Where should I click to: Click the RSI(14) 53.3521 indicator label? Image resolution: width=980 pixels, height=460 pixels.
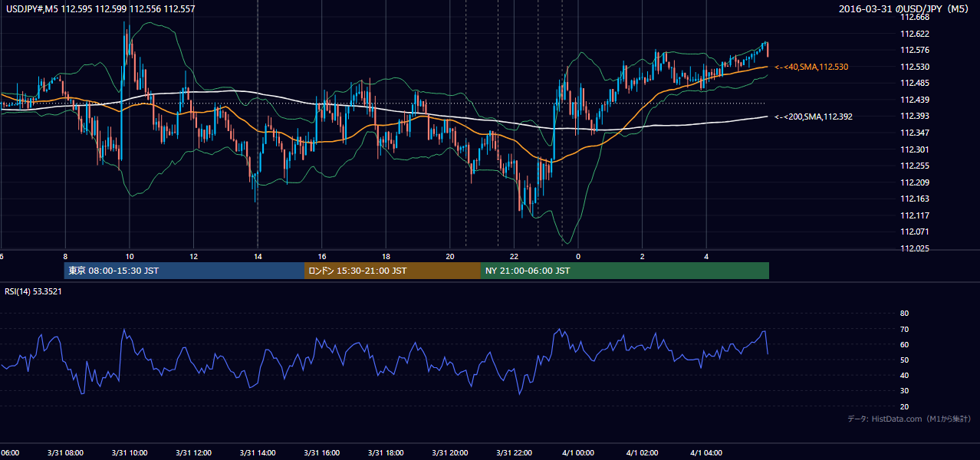pyautogui.click(x=33, y=291)
